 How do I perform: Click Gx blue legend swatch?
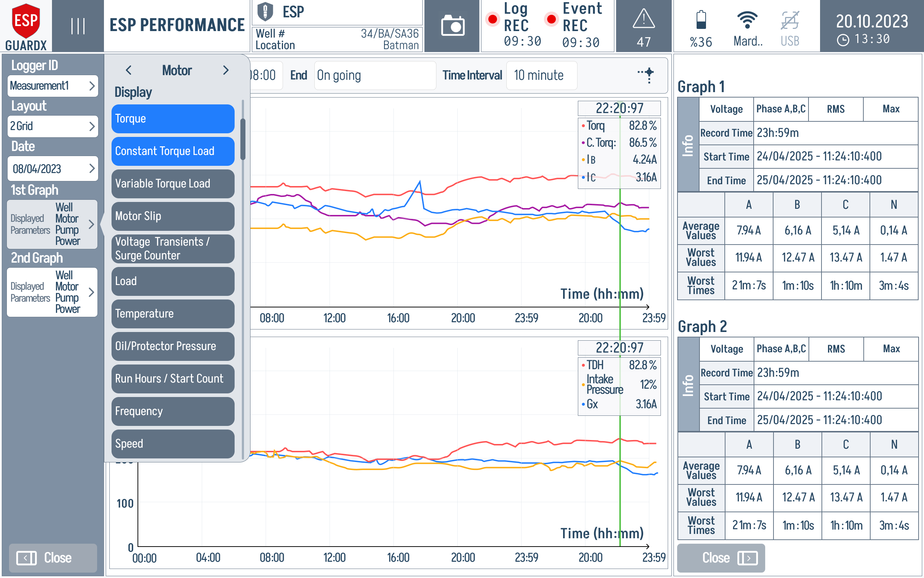(583, 405)
